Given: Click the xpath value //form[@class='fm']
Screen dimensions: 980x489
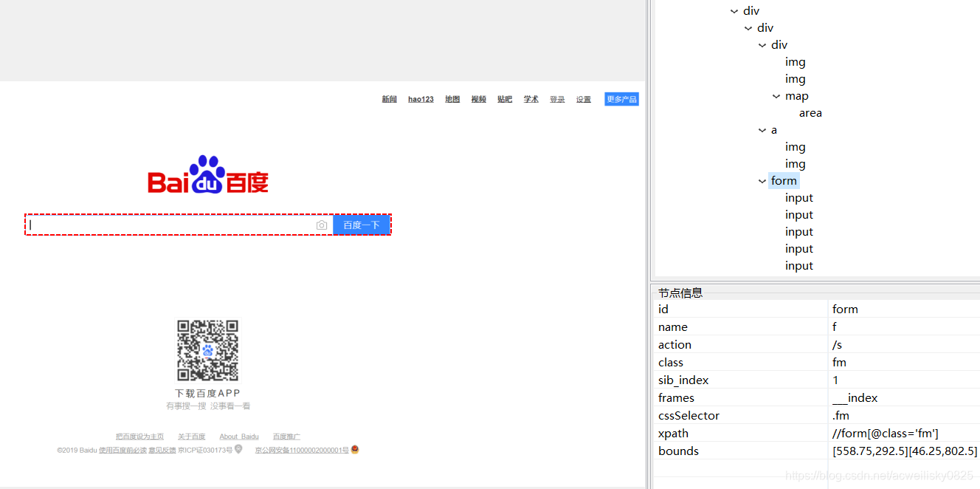Looking at the screenshot, I should click(885, 434).
